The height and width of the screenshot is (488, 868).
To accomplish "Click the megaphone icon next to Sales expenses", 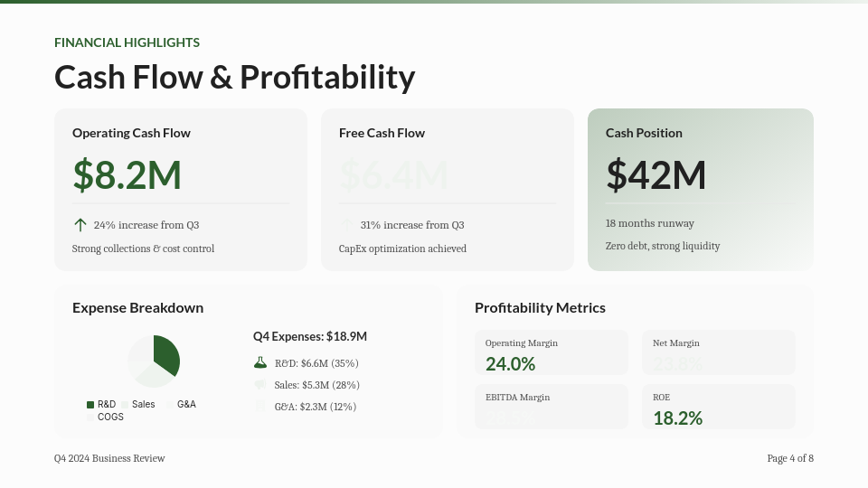I will tap(260, 385).
